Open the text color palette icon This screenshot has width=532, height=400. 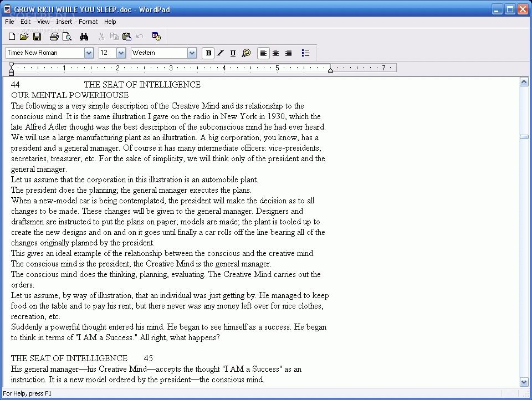(x=246, y=53)
